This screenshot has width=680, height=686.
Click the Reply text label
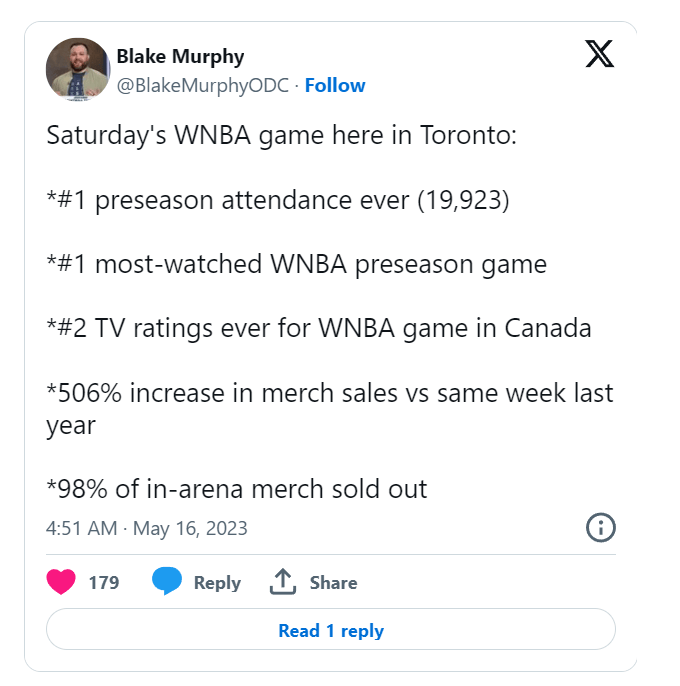point(217,583)
